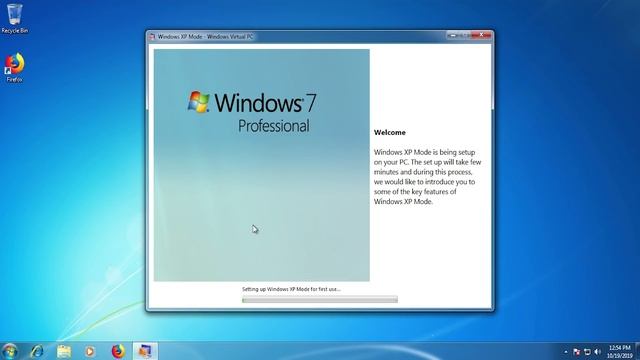Image resolution: width=640 pixels, height=360 pixels.
Task: Select the Windows Virtual PC taskbar button
Action: [145, 351]
